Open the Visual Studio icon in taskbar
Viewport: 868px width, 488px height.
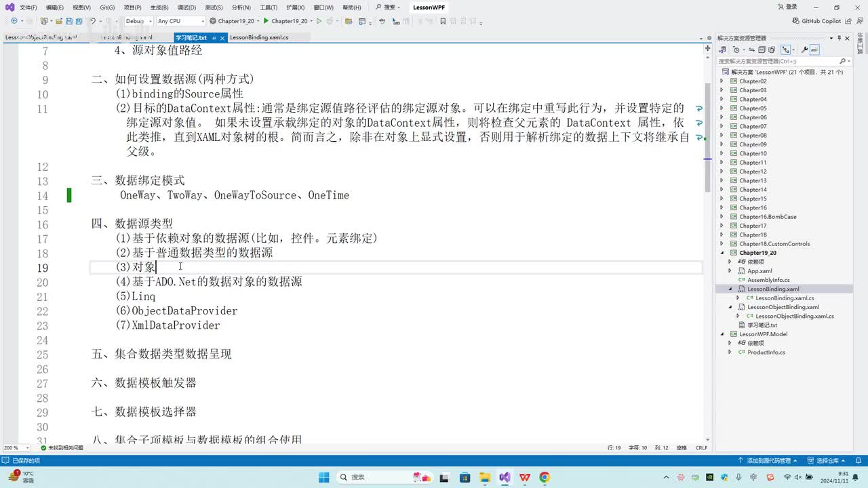tap(505, 477)
